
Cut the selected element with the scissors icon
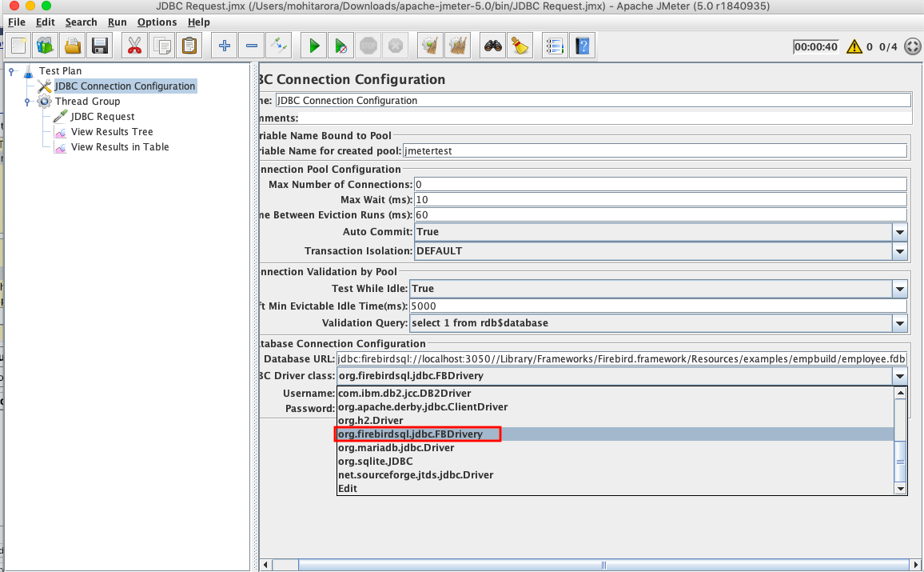[133, 46]
